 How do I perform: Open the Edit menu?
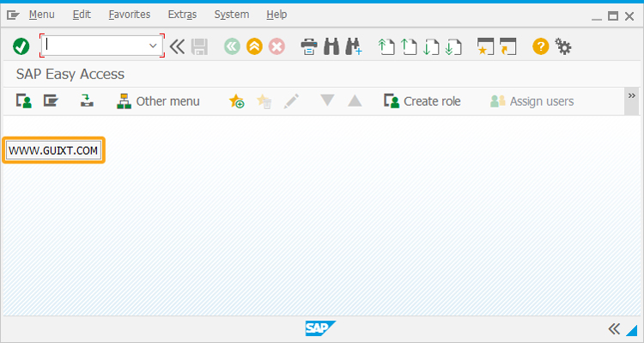tap(82, 15)
